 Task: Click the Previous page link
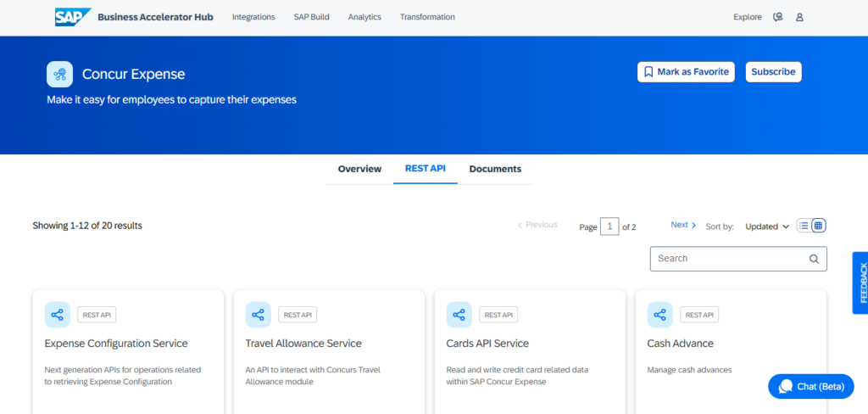537,225
